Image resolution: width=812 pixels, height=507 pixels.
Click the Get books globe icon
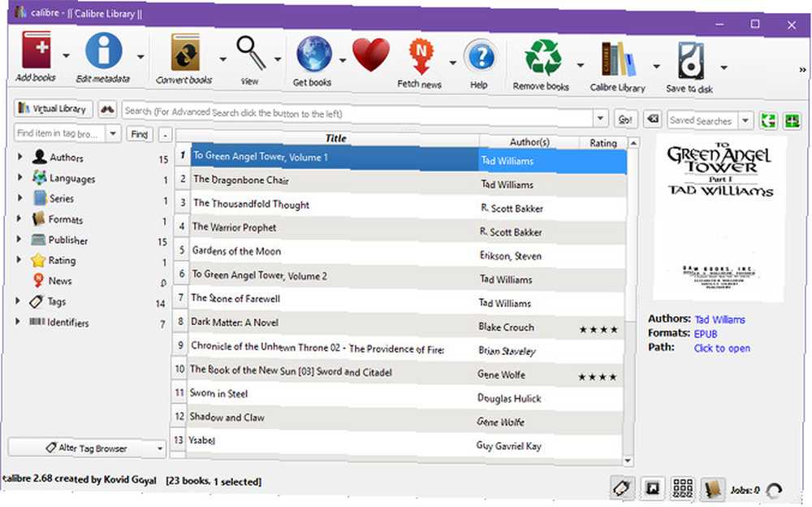[x=314, y=54]
